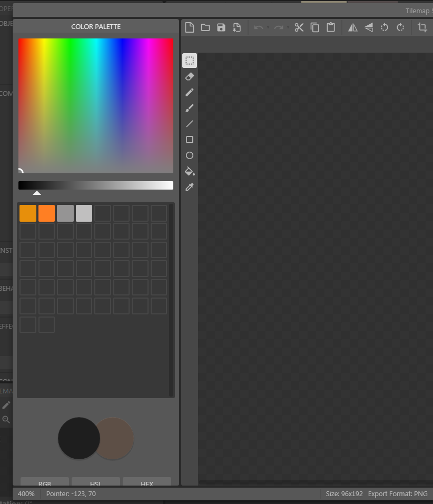This screenshot has width=433, height=504.
Task: Copy the selection
Action: (x=314, y=27)
